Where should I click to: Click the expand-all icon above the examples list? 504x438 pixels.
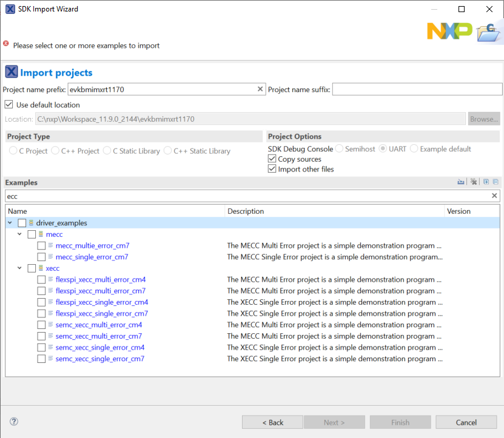[x=486, y=182]
